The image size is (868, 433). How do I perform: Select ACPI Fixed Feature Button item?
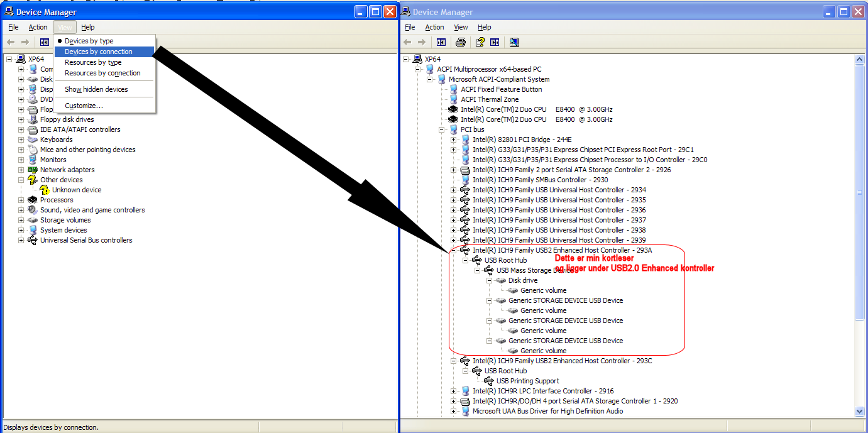pos(501,89)
